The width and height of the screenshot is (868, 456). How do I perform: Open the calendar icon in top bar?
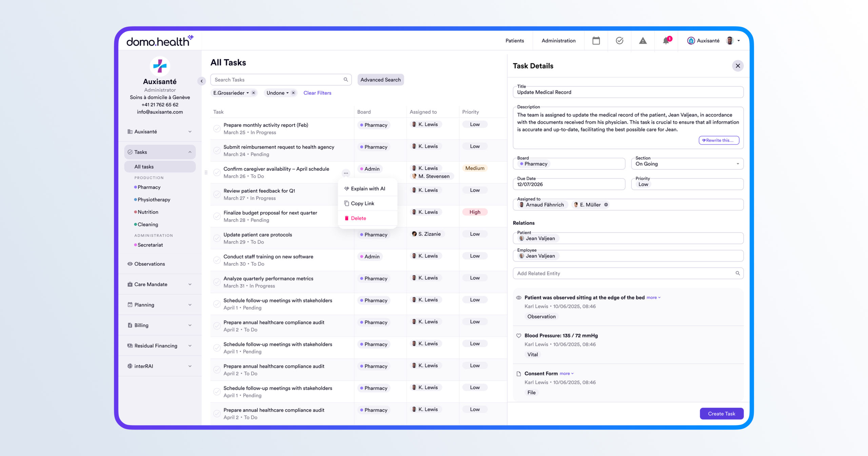[x=596, y=41]
